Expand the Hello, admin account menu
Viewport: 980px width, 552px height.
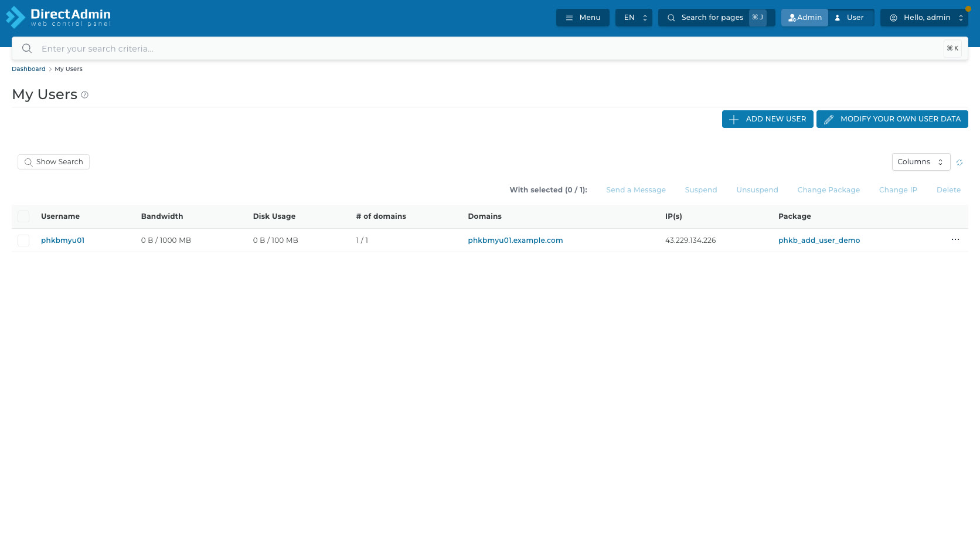tap(924, 18)
